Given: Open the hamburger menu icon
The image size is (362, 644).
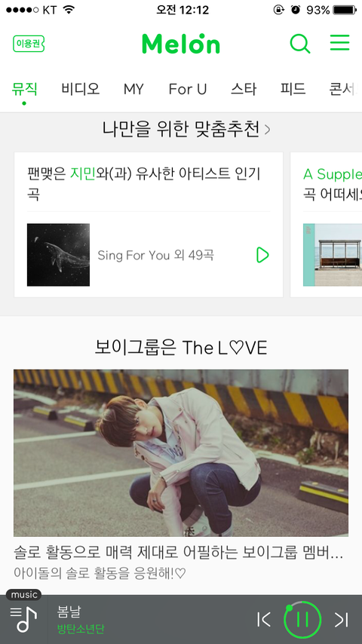Looking at the screenshot, I should [x=340, y=43].
